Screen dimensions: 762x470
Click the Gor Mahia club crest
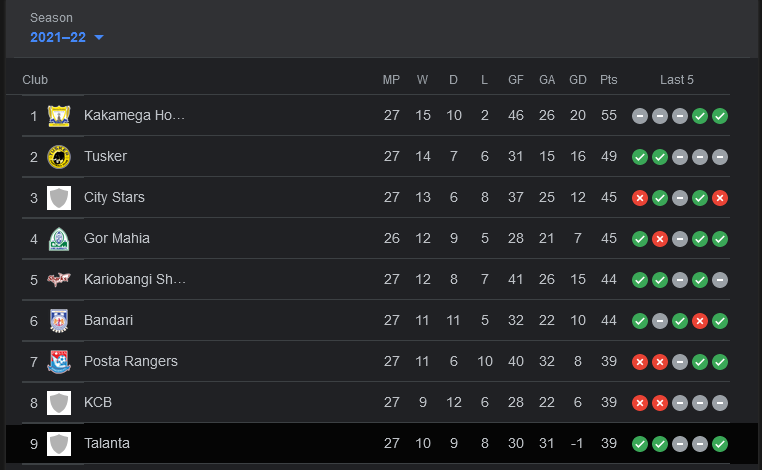pyautogui.click(x=59, y=239)
